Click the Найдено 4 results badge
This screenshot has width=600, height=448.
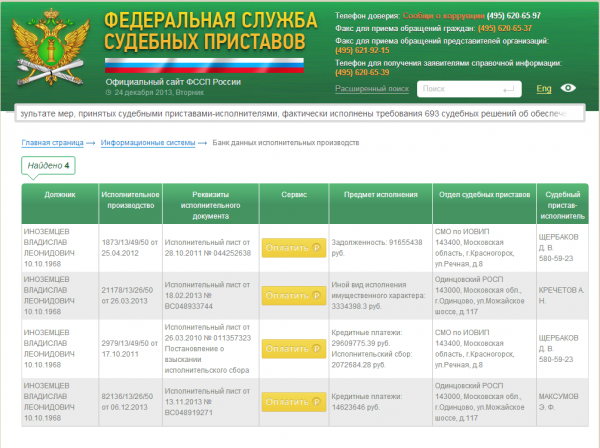(x=48, y=164)
